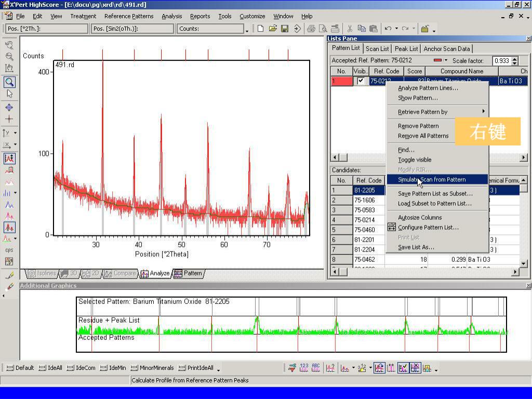Cut selection with the scissors icon
The image size is (532, 399).
pos(350,29)
